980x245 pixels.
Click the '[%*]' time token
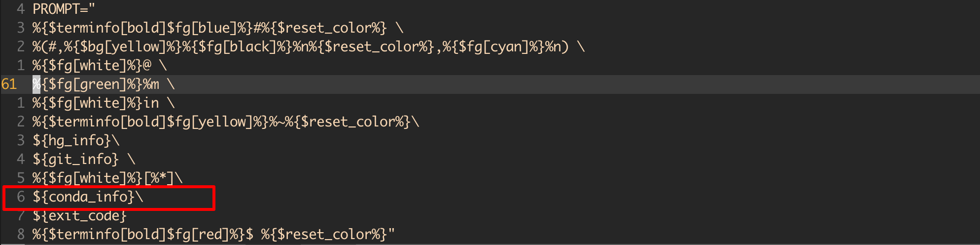point(159,178)
